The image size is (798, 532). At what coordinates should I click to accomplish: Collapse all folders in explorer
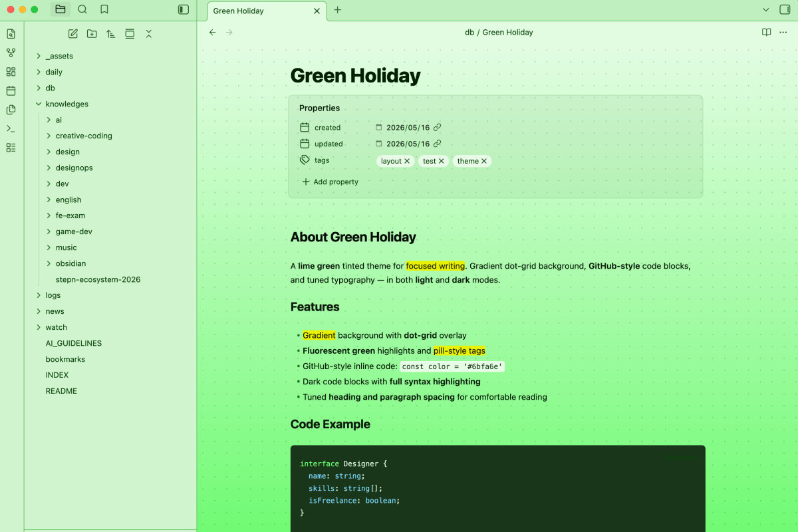pyautogui.click(x=149, y=34)
